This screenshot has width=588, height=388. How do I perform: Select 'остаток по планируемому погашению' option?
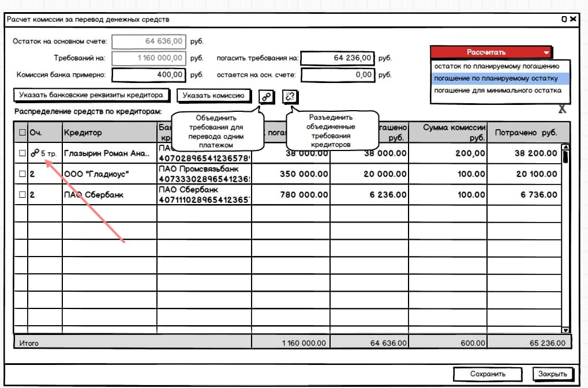click(x=496, y=66)
